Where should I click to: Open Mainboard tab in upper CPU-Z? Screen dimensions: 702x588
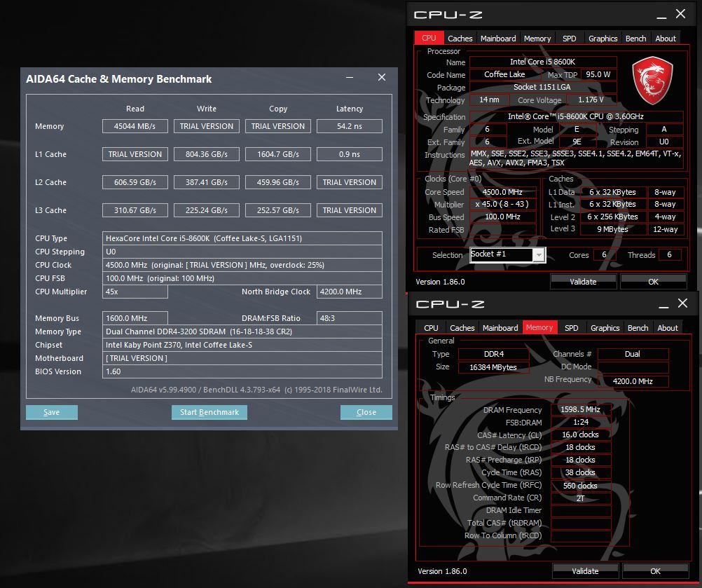click(x=498, y=39)
